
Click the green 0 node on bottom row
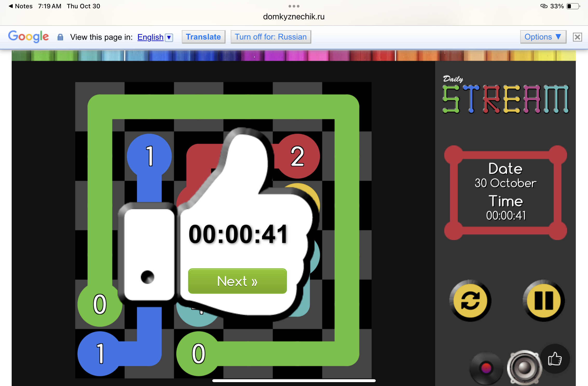tap(199, 353)
